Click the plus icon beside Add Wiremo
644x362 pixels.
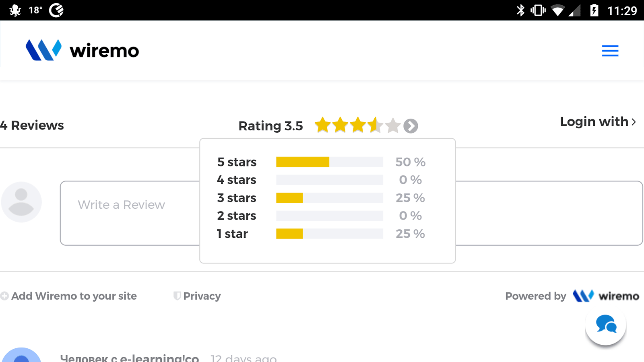tap(4, 296)
